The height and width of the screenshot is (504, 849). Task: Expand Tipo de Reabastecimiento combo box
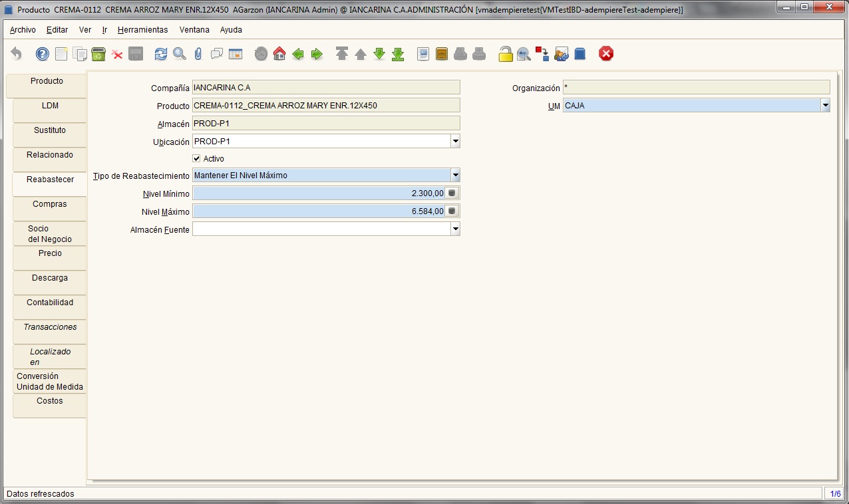455,176
